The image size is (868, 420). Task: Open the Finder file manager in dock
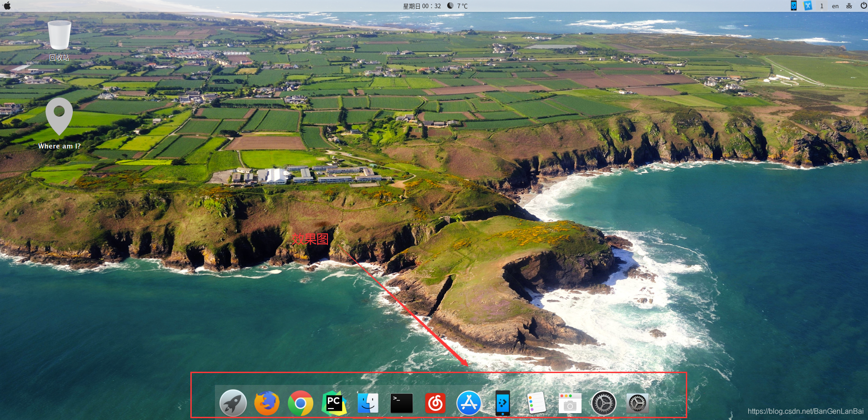click(x=368, y=403)
